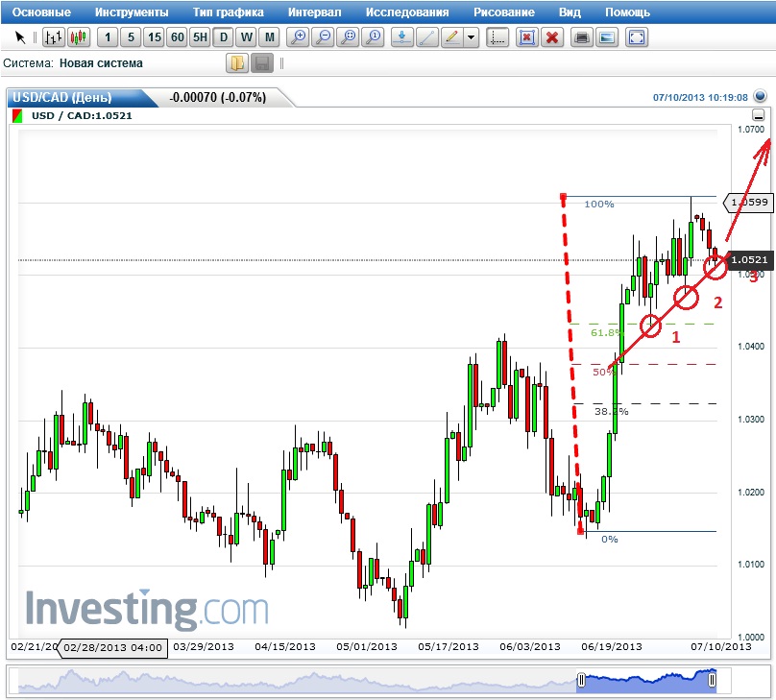776x700 pixels.
Task: Click the 38.2% Fibonacci level label
Action: [611, 412]
